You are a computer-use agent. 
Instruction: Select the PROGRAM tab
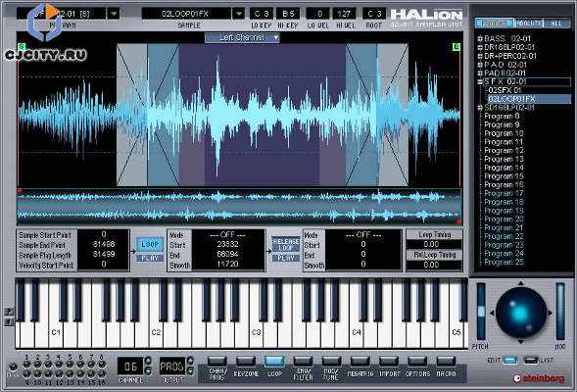495,24
